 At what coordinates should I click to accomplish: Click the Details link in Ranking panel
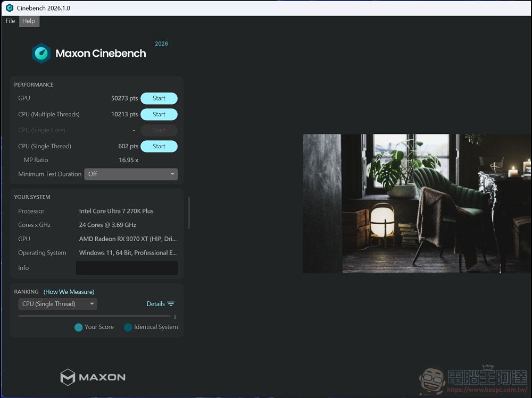(155, 304)
